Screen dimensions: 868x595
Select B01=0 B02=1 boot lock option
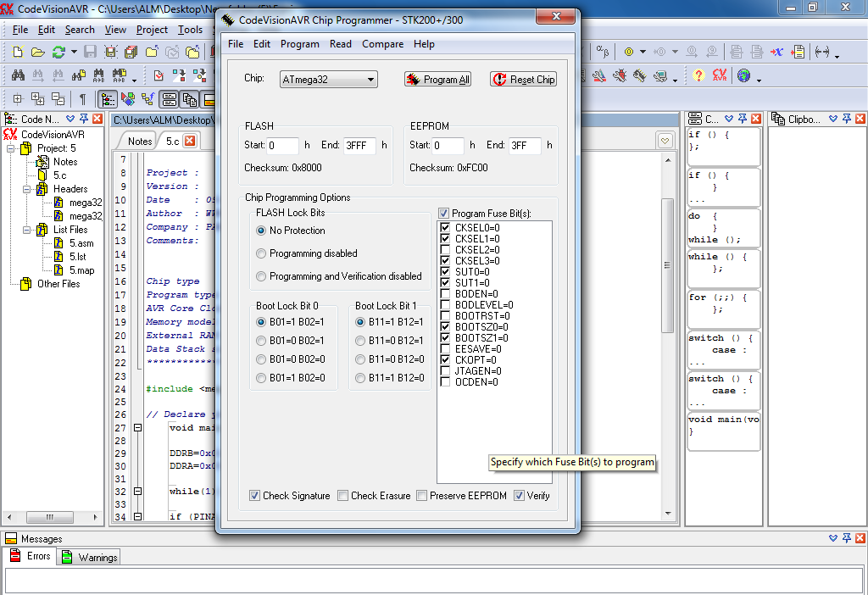261,341
